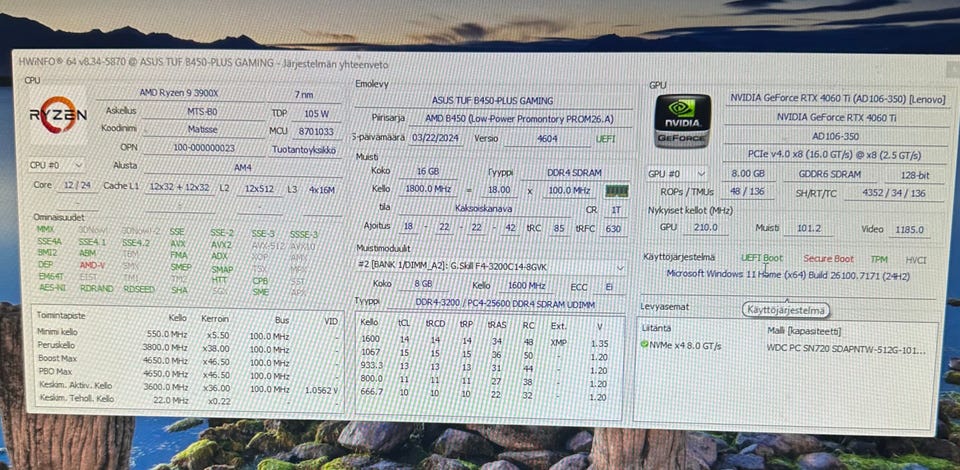Click the red Secure Boot label

click(828, 259)
